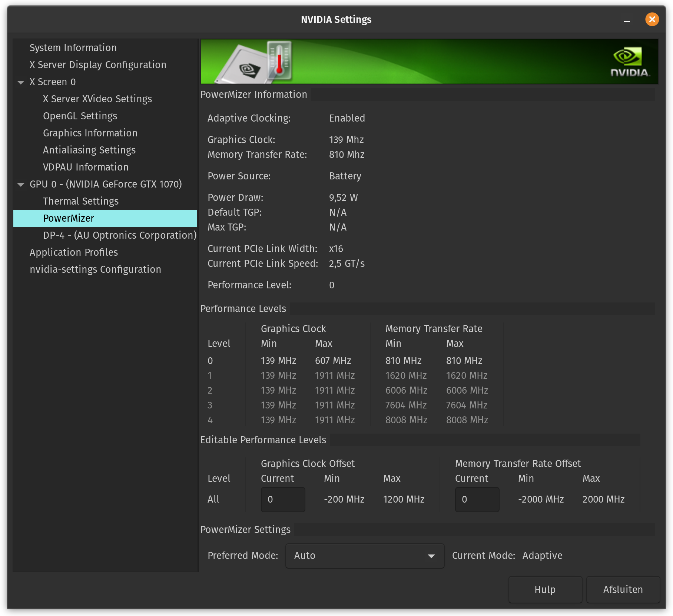Click level 2 memory min 6006 MHz
Viewport: 673px width, 616px height.
click(x=407, y=390)
